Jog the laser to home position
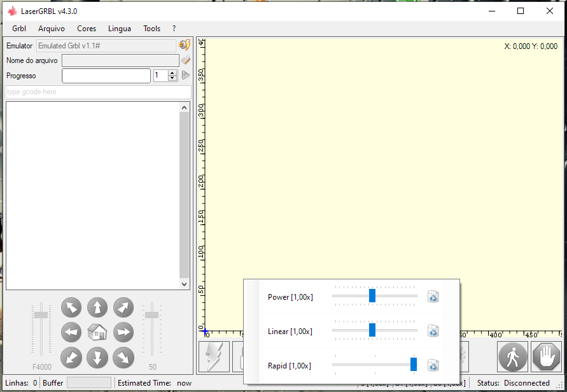The width and height of the screenshot is (567, 392). coord(97,332)
